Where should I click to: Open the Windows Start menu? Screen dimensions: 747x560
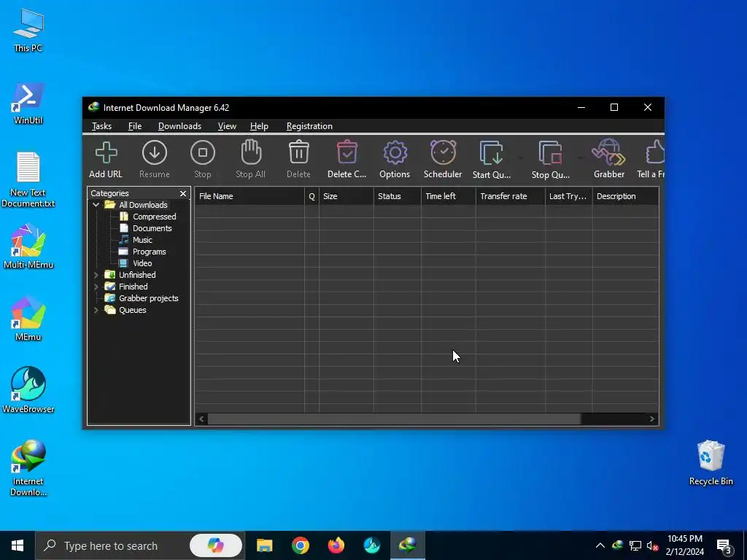pos(18,545)
